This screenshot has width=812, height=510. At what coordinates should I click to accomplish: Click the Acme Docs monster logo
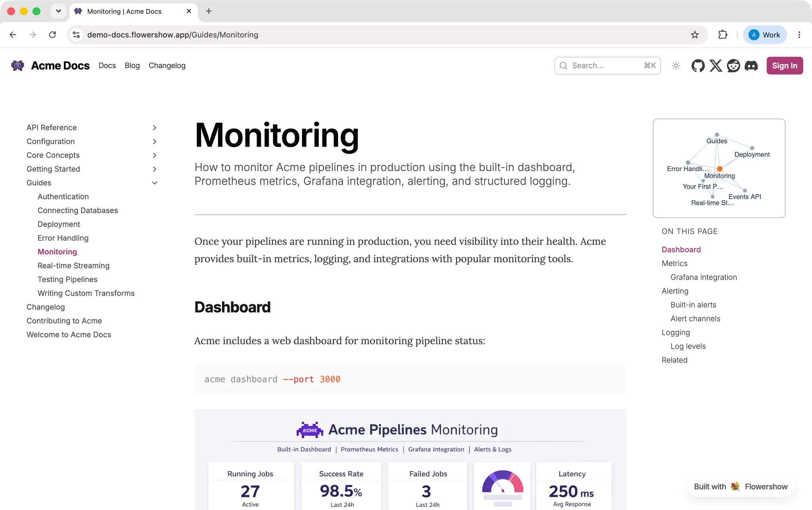(x=18, y=65)
